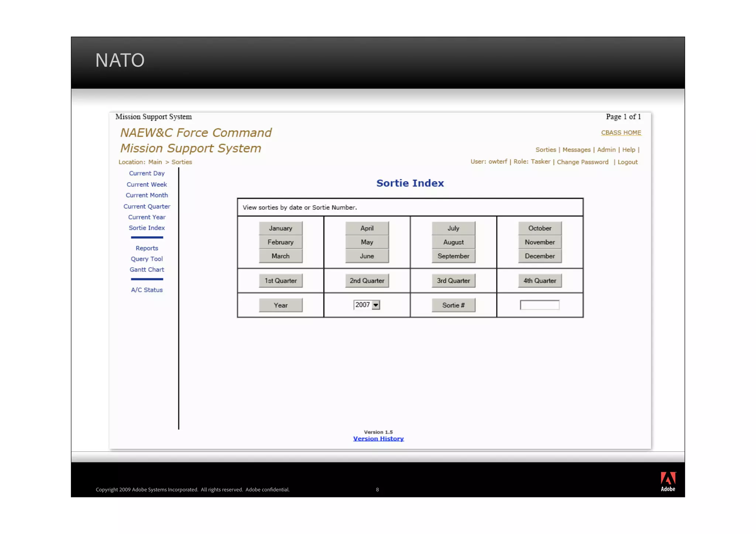View sorties for 3rd Quarter
Image resolution: width=756 pixels, height=534 pixels.
453,280
